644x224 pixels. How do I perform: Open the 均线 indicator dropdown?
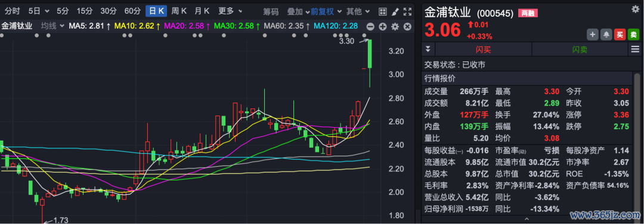[x=52, y=26]
